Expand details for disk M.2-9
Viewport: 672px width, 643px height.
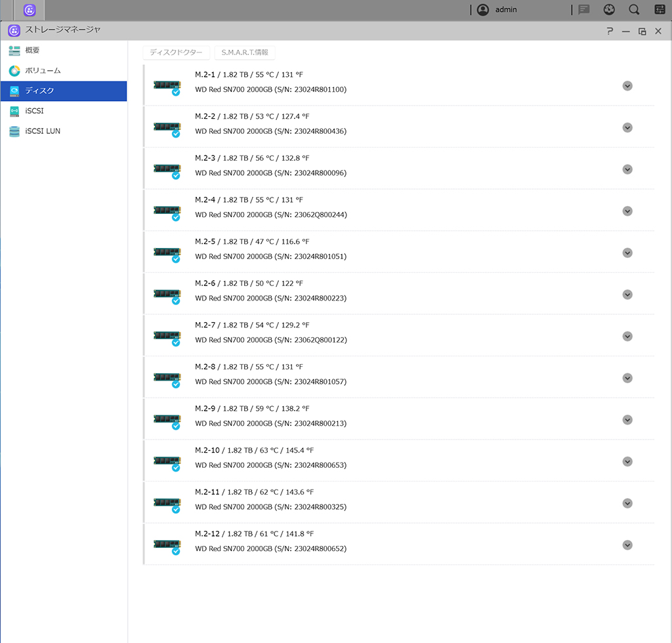tap(627, 420)
